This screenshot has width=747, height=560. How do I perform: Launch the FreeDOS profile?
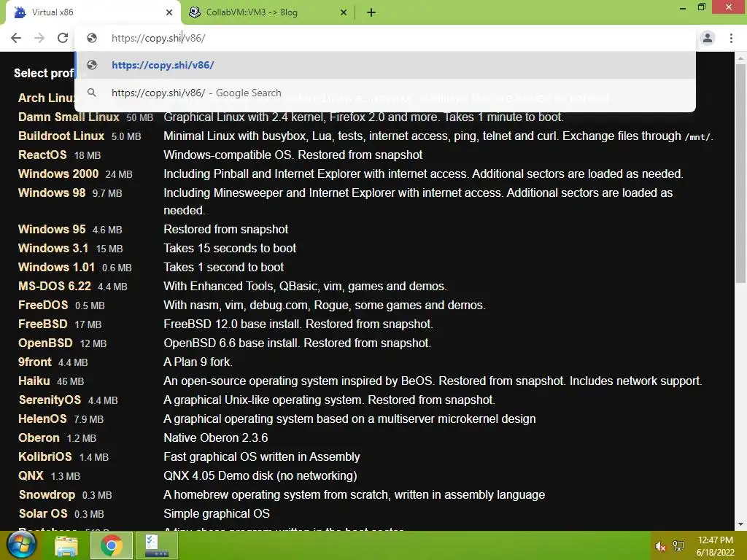click(43, 306)
